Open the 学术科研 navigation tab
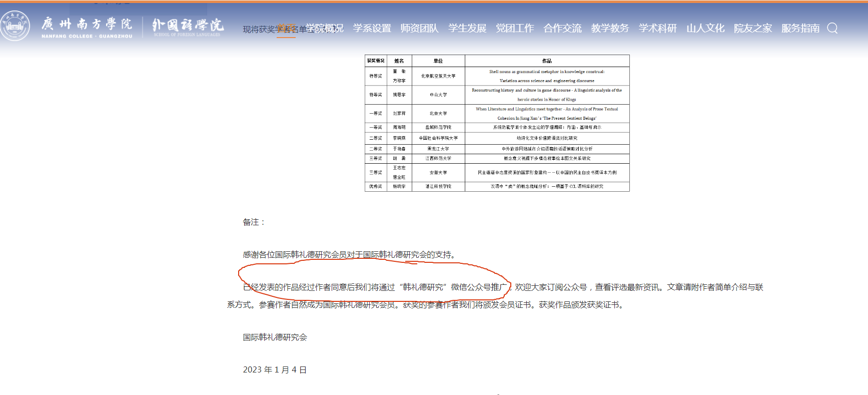868x395 pixels. point(657,28)
